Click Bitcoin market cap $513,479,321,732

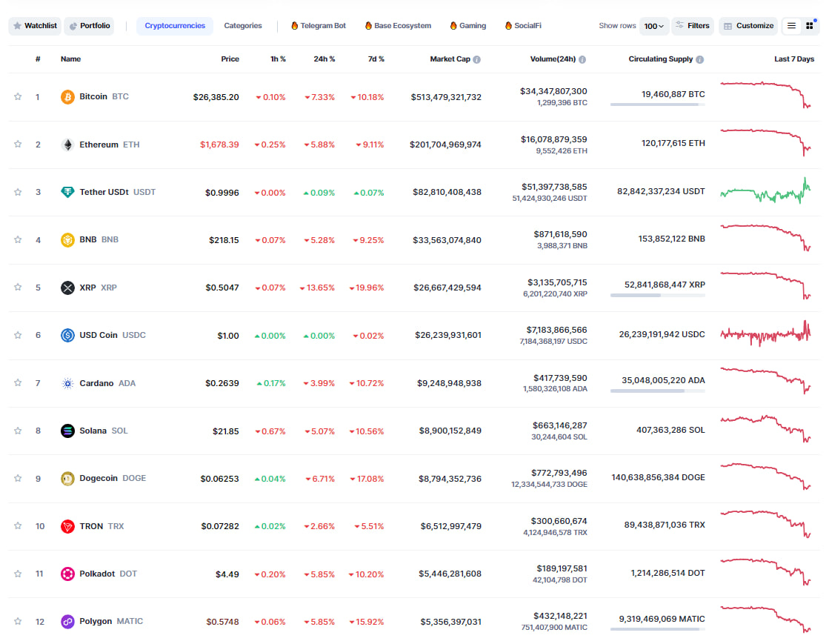point(446,97)
